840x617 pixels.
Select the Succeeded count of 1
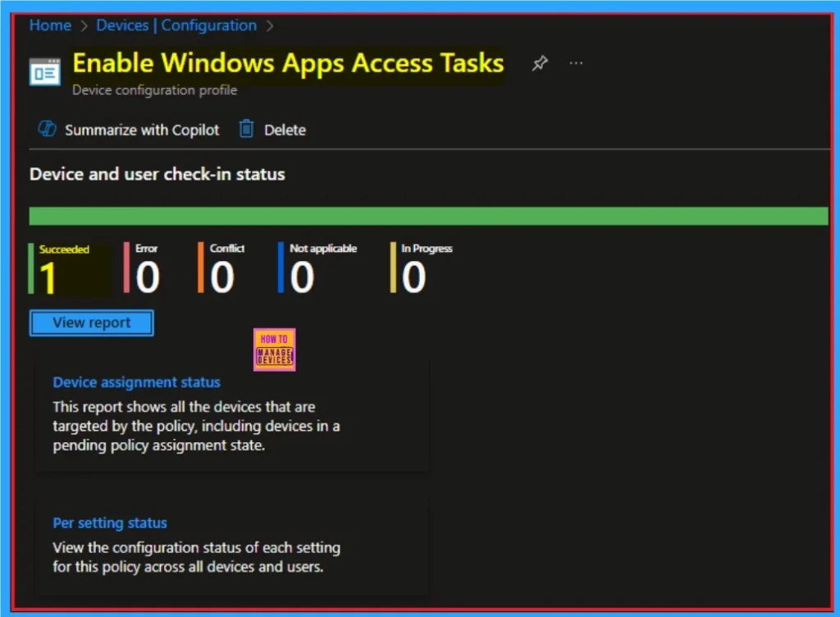click(49, 277)
